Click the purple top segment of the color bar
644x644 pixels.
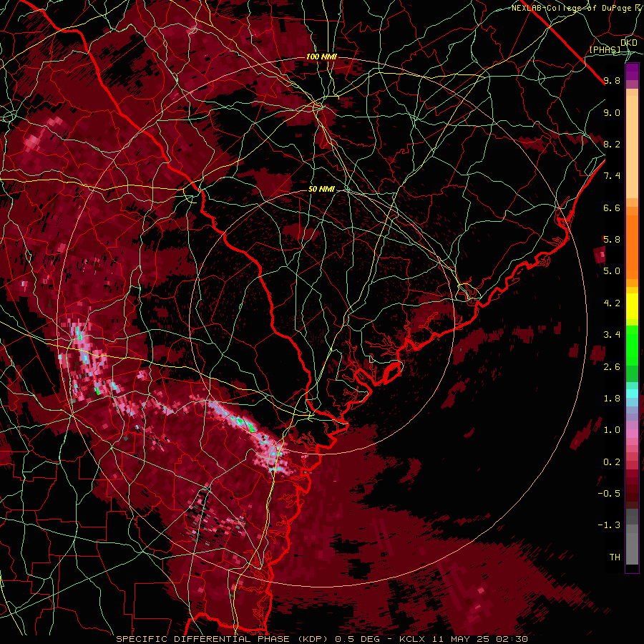(x=632, y=72)
